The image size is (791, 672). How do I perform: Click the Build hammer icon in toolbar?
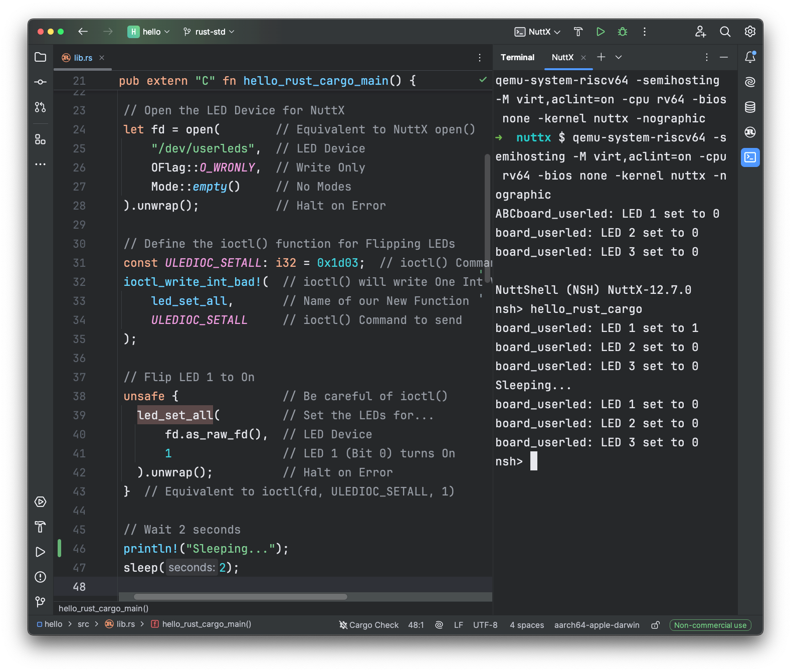pos(578,32)
